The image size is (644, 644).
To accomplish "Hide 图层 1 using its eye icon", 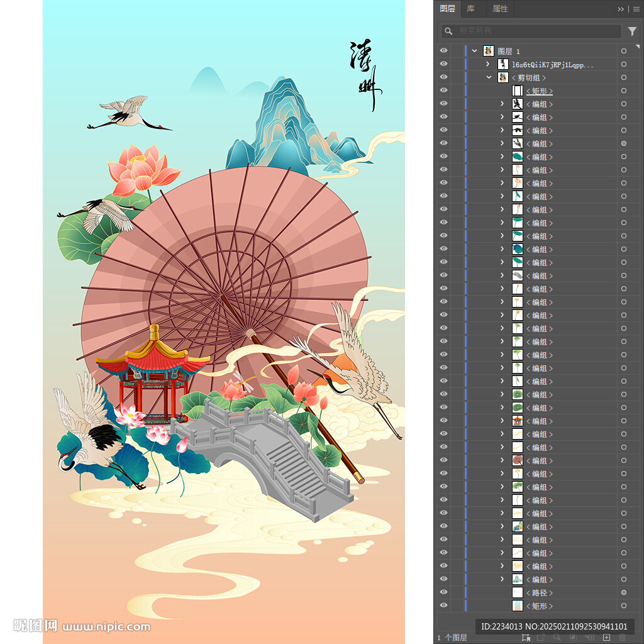I will click(x=443, y=51).
